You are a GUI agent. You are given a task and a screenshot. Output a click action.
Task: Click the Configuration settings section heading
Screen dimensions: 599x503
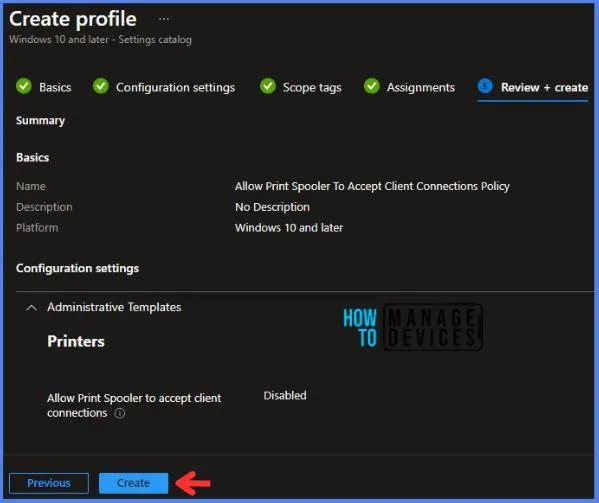pyautogui.click(x=78, y=268)
